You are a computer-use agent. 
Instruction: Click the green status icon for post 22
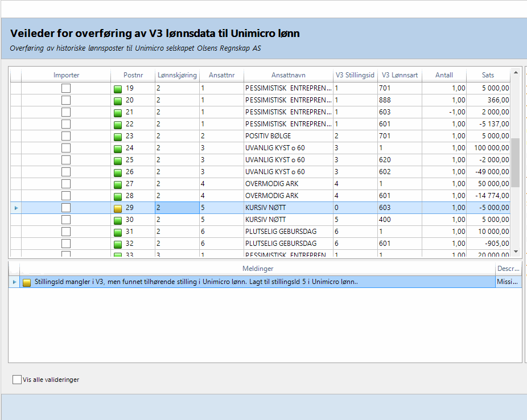118,125
